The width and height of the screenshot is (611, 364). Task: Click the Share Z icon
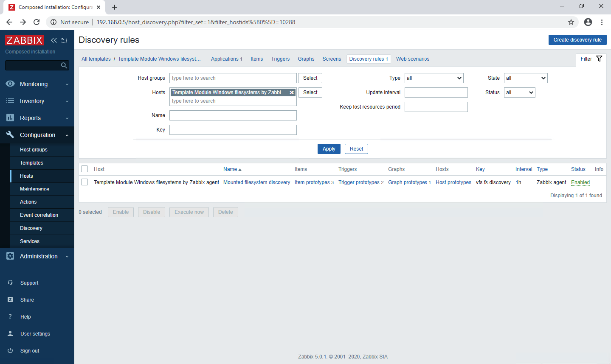click(x=10, y=300)
